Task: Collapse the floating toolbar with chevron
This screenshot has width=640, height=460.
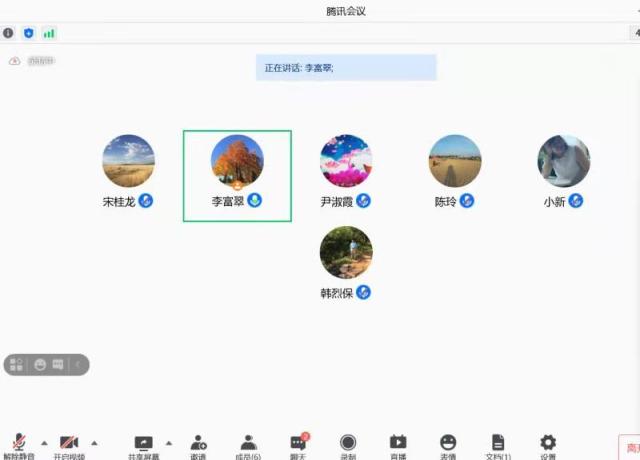Action: point(78,365)
